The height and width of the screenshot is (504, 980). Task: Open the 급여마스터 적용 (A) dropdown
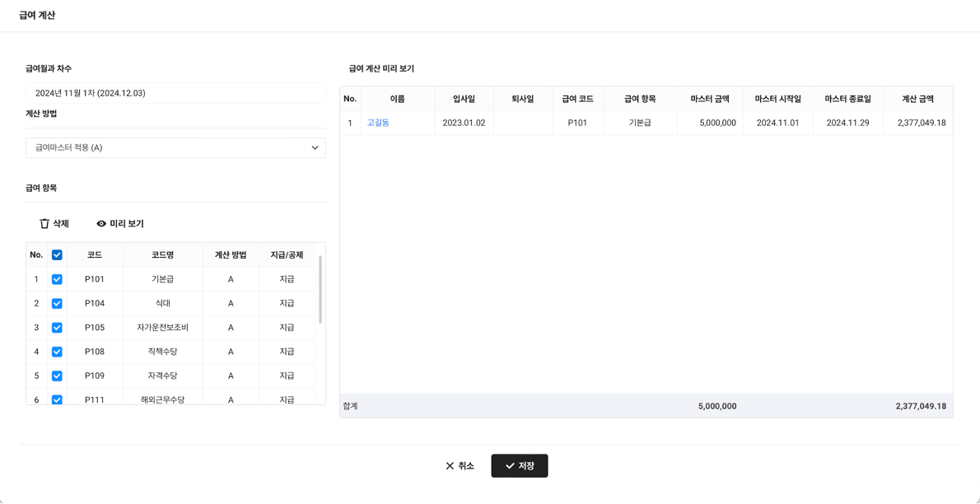(175, 148)
